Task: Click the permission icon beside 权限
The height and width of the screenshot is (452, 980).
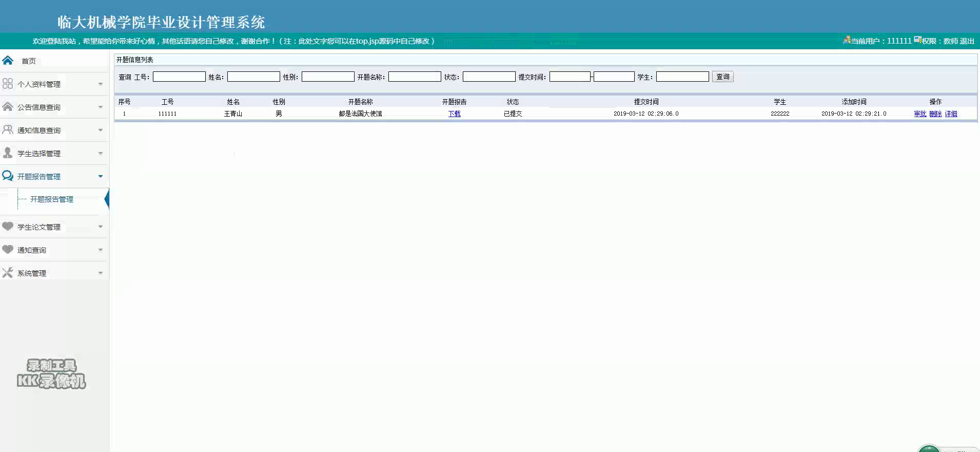Action: (x=917, y=40)
